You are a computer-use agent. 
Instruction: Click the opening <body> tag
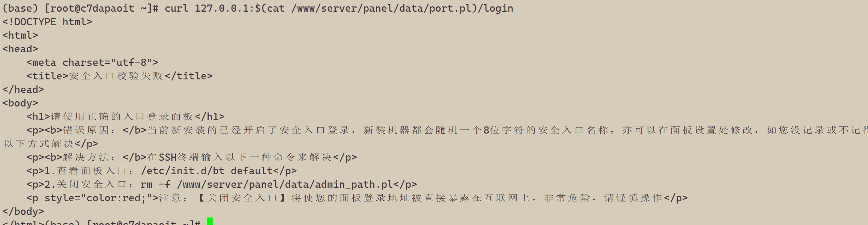(20, 103)
